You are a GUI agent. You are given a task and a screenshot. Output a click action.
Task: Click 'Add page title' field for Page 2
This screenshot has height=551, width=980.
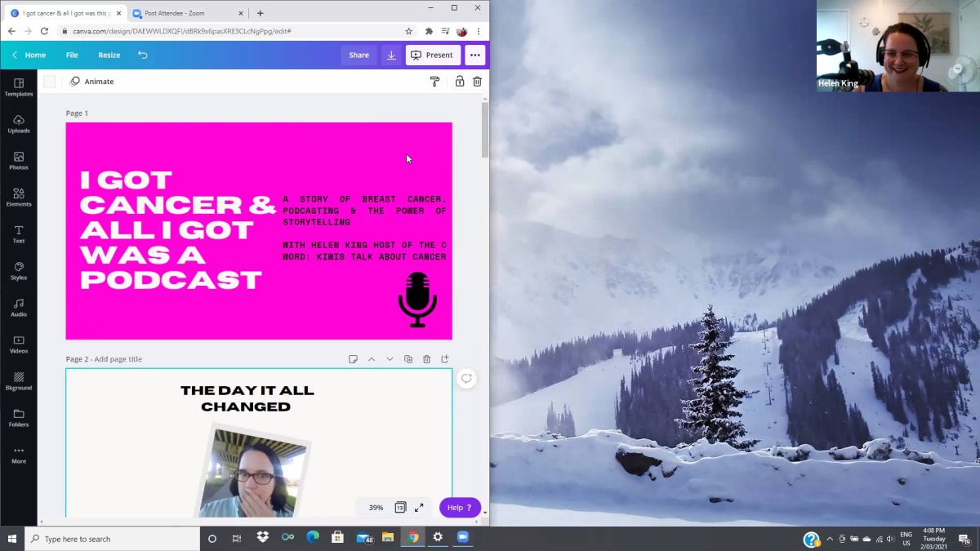tap(118, 359)
